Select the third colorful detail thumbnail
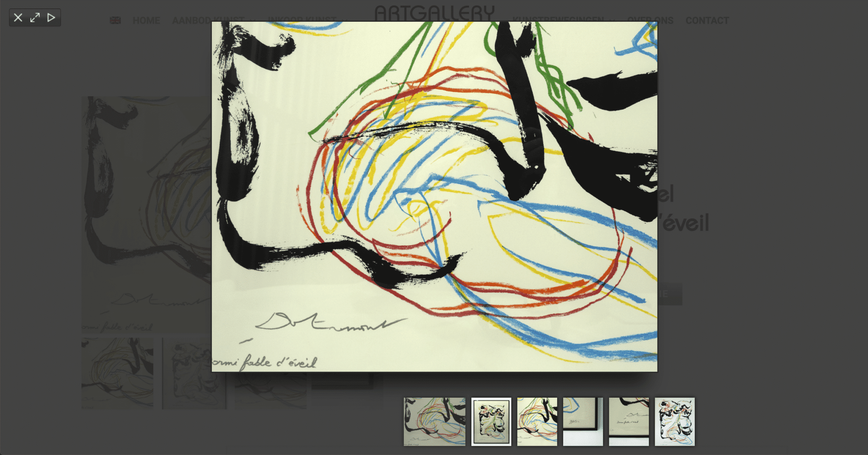Viewport: 868px width, 455px height. 537,422
